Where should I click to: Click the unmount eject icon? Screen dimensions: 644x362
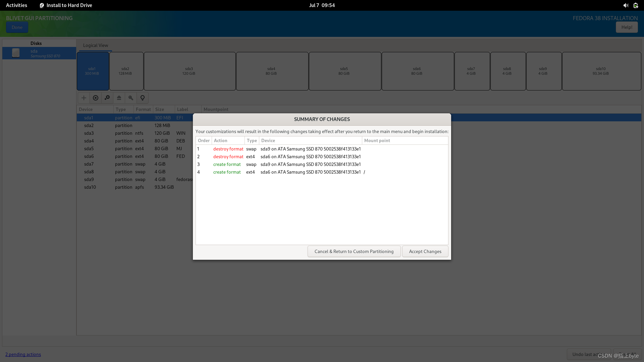click(x=119, y=98)
